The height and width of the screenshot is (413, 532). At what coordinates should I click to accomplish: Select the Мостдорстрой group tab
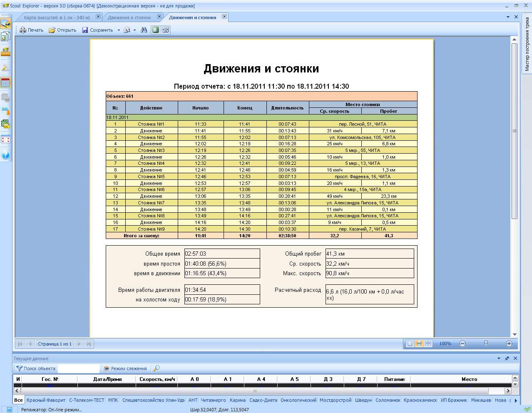point(336,400)
